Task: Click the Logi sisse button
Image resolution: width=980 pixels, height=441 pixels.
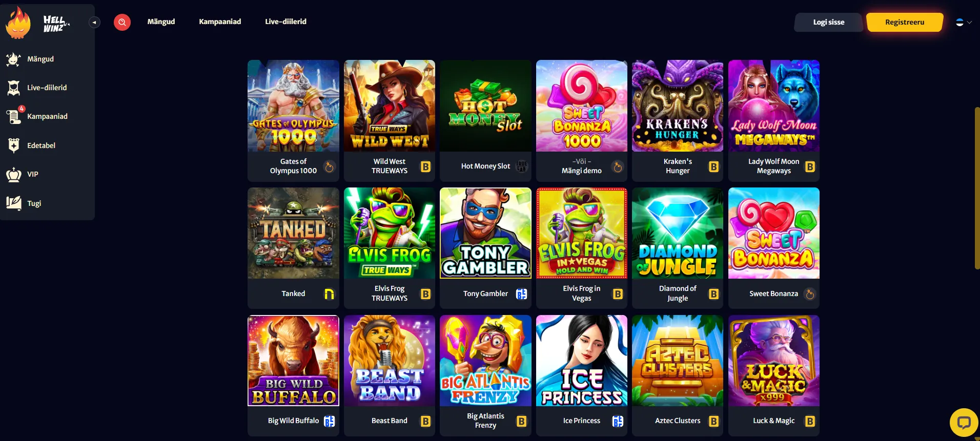Action: [x=828, y=22]
